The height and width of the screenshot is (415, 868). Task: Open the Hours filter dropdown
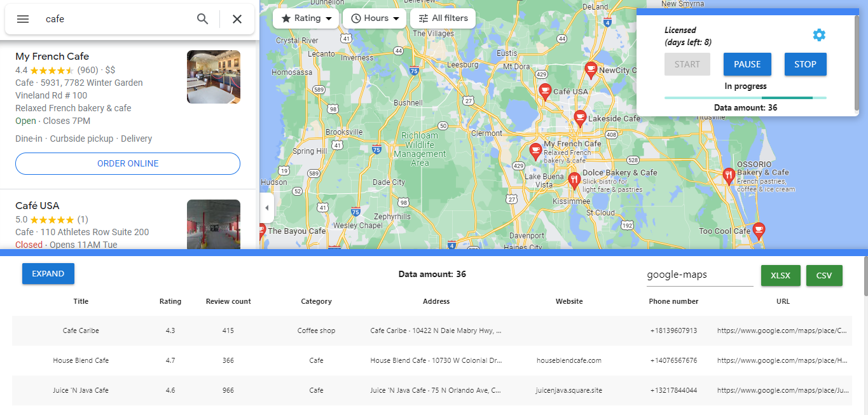tap(375, 18)
